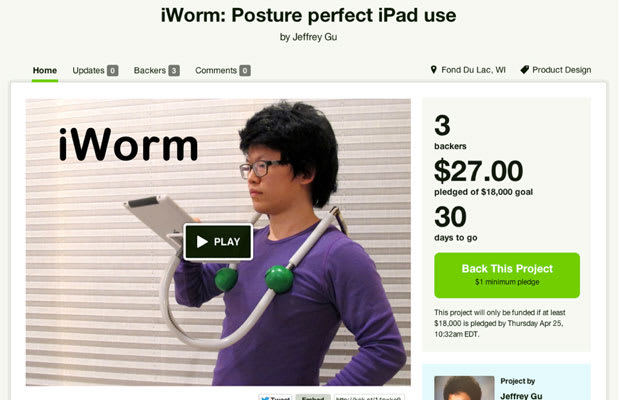Click the iWorm project title heading
Screen dimensions: 620x400
coord(308,15)
